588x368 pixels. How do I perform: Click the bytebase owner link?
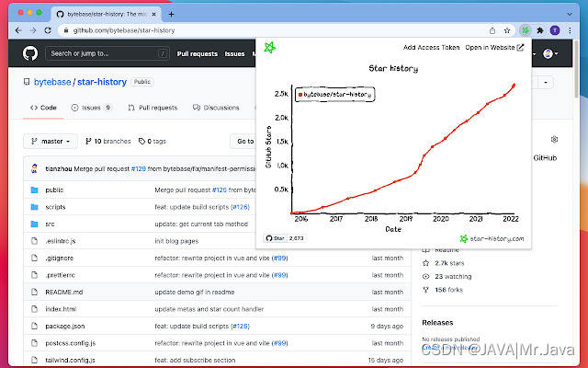(x=52, y=82)
